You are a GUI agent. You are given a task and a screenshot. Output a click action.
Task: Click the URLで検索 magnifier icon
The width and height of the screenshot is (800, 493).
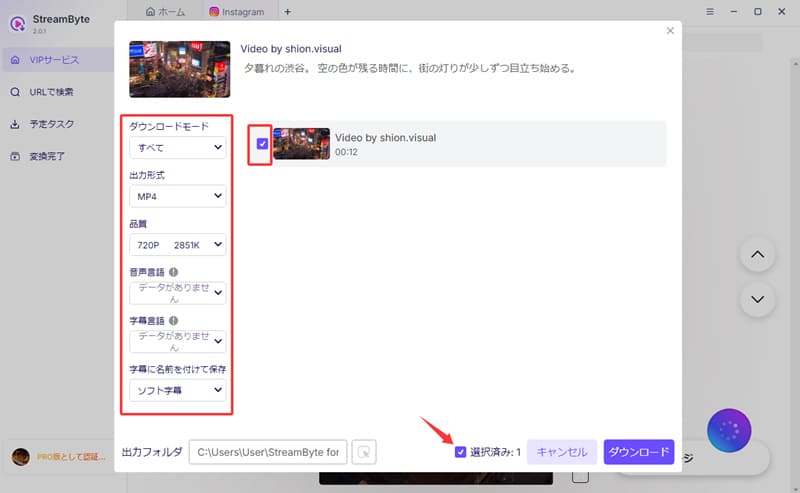[x=15, y=92]
